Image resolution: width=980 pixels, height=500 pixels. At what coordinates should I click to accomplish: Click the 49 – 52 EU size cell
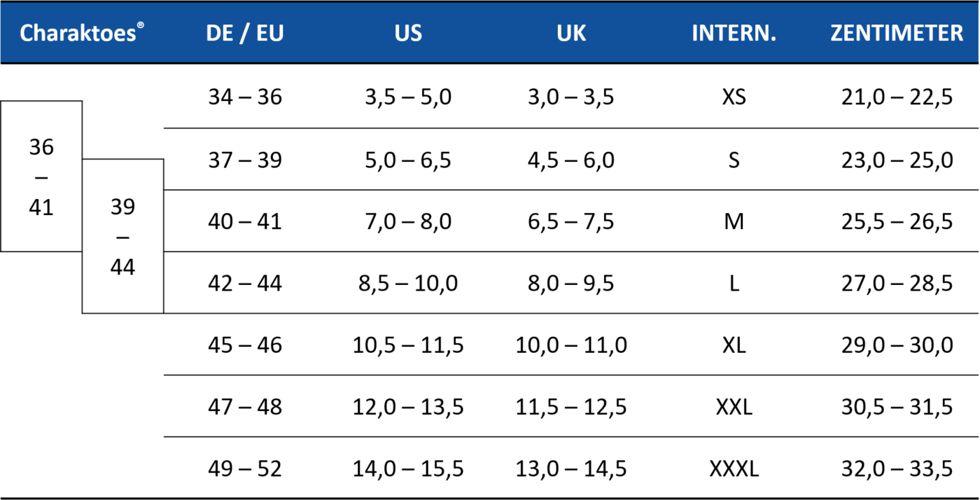coord(245,468)
